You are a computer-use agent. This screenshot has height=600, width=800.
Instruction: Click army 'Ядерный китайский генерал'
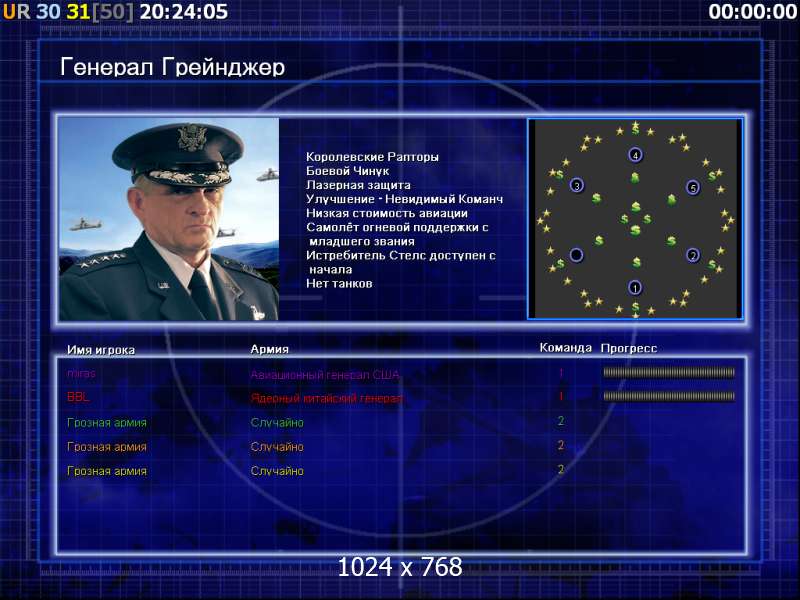click(x=327, y=398)
